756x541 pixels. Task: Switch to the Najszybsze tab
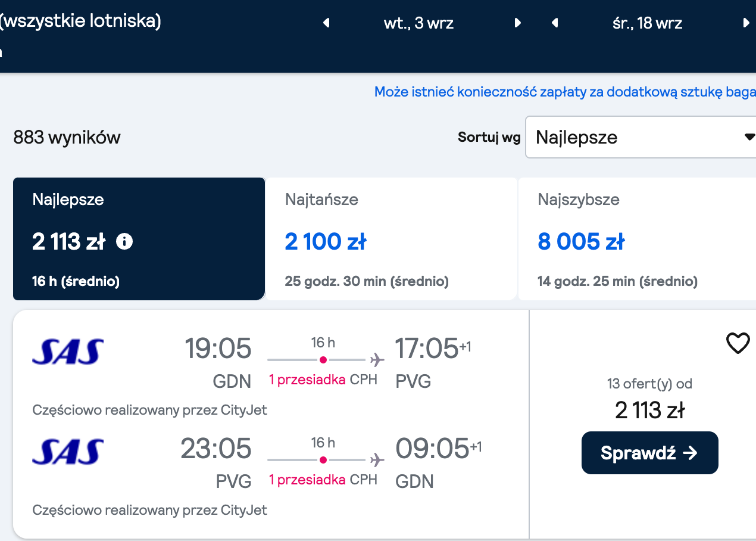click(x=637, y=239)
